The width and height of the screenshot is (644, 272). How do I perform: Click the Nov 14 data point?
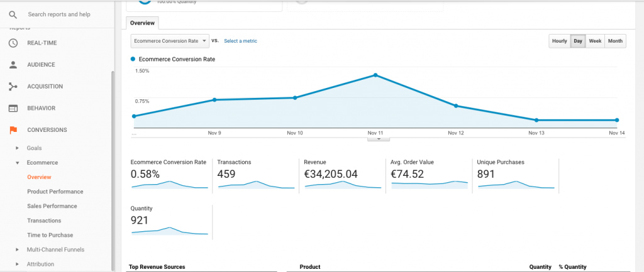click(x=617, y=120)
